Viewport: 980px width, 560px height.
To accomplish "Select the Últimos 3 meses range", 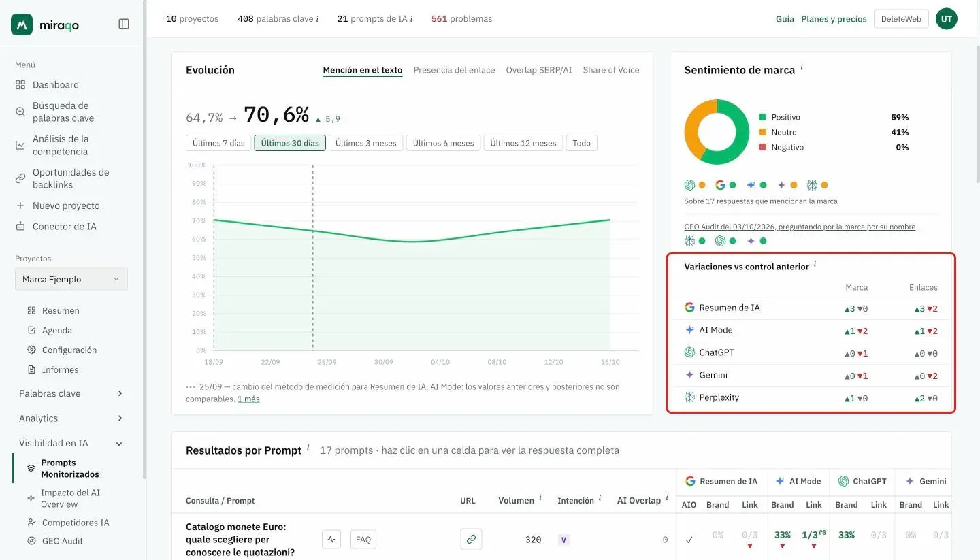I will point(365,143).
